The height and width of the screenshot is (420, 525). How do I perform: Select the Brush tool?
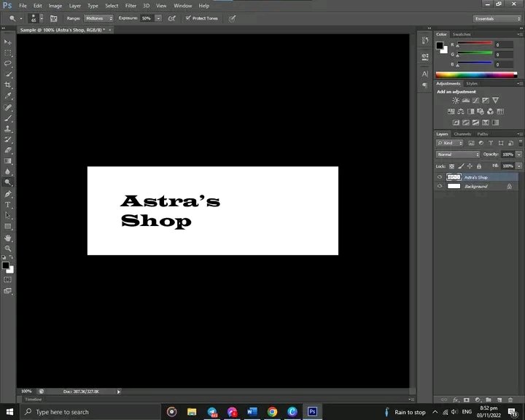click(7, 118)
